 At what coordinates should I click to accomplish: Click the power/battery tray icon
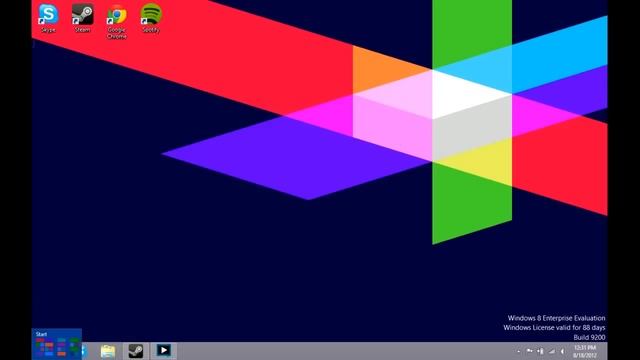click(540, 351)
